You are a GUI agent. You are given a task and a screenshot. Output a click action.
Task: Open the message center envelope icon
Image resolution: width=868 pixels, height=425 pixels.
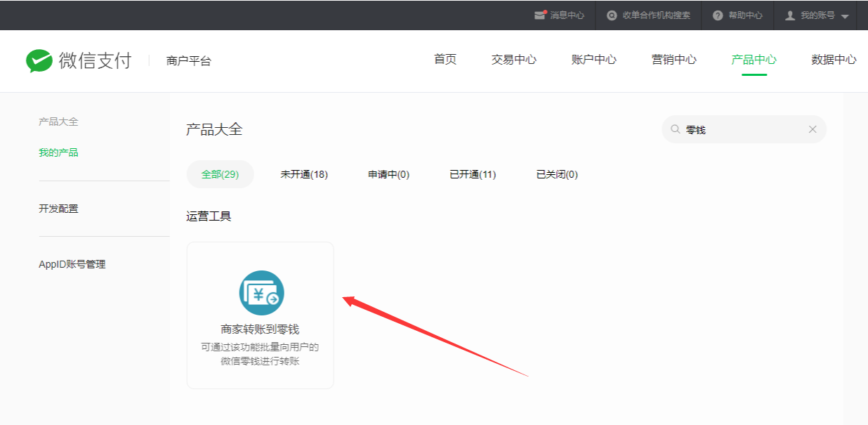[539, 15]
